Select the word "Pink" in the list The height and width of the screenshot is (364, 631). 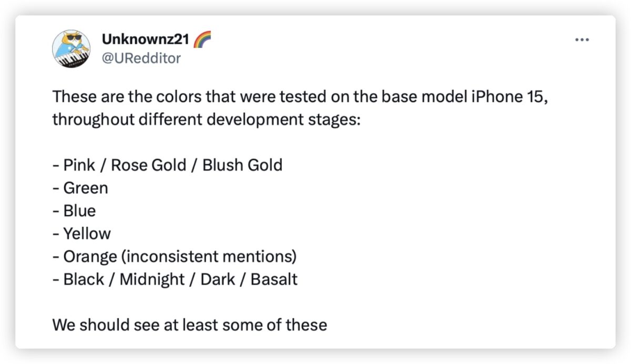(79, 165)
